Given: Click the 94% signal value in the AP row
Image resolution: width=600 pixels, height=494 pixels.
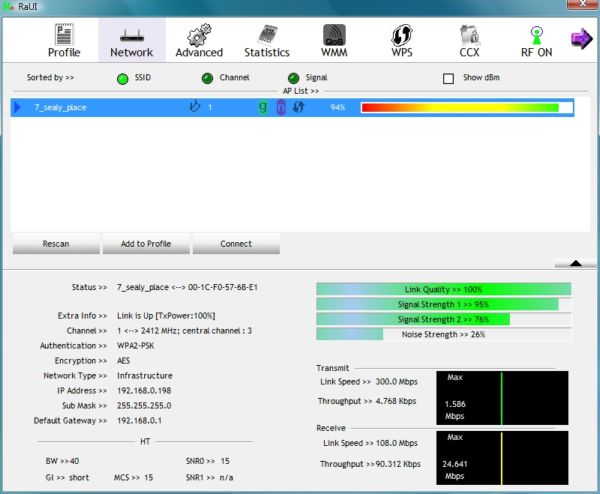Looking at the screenshot, I should [338, 108].
